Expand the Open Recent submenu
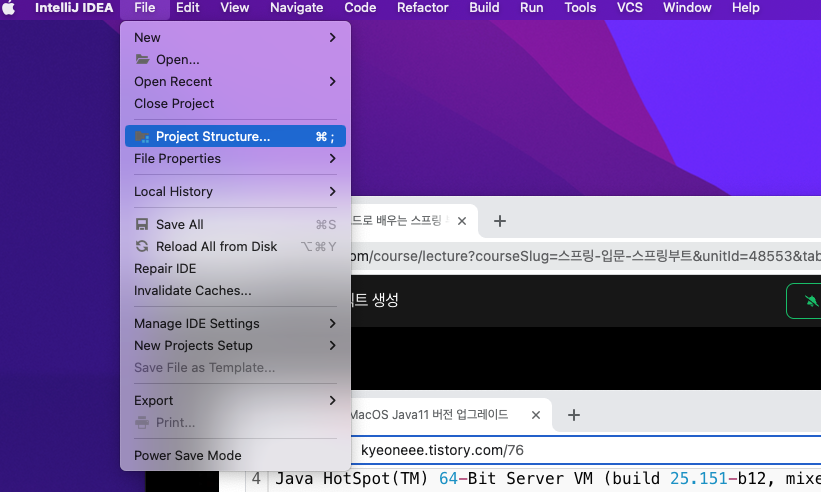The width and height of the screenshot is (821, 492). click(235, 82)
